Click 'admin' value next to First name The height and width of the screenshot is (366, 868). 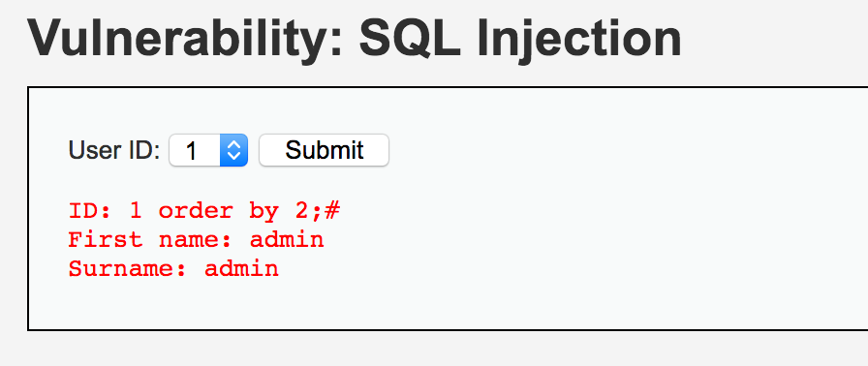click(x=288, y=240)
